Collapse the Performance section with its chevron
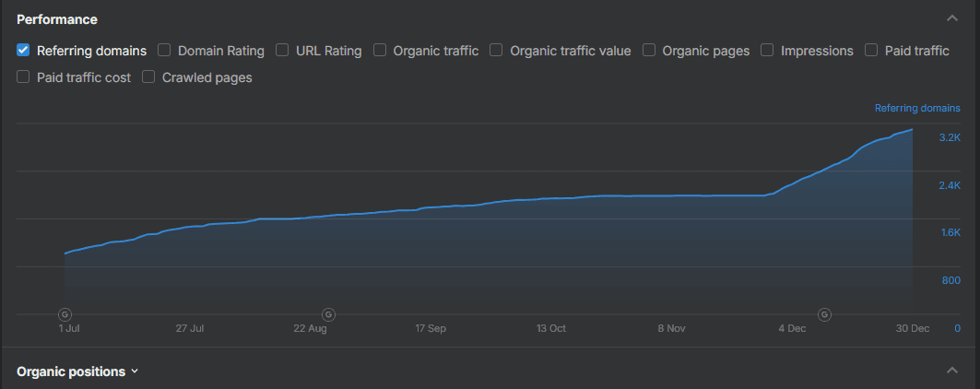The image size is (980, 389). (x=951, y=18)
